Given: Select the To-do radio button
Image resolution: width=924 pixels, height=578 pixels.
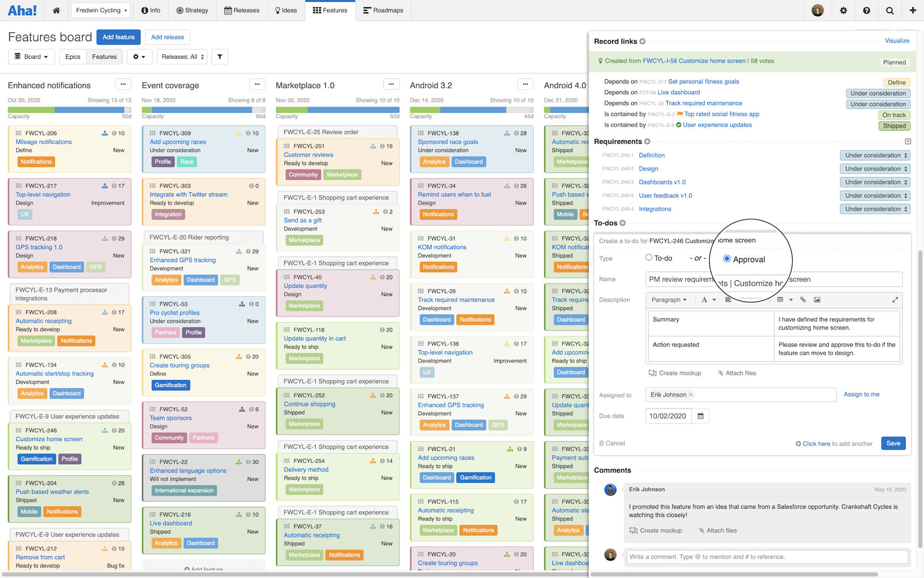Looking at the screenshot, I should click(x=649, y=257).
